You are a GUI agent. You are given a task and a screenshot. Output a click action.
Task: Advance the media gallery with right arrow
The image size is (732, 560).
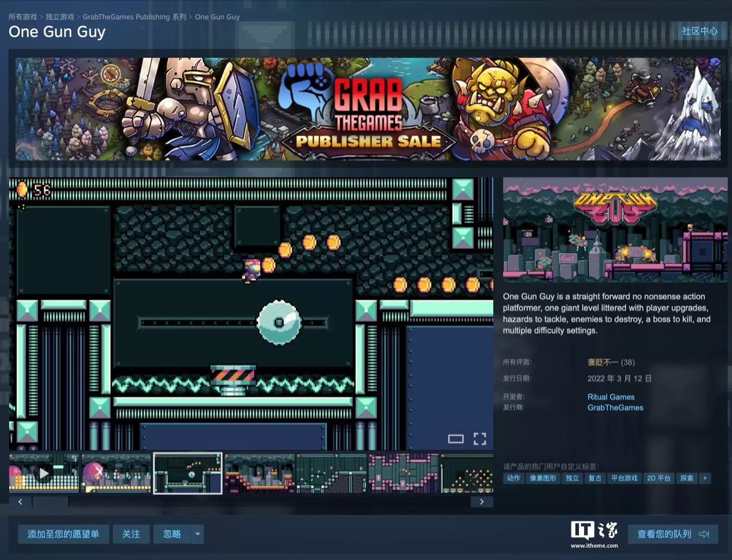(481, 501)
